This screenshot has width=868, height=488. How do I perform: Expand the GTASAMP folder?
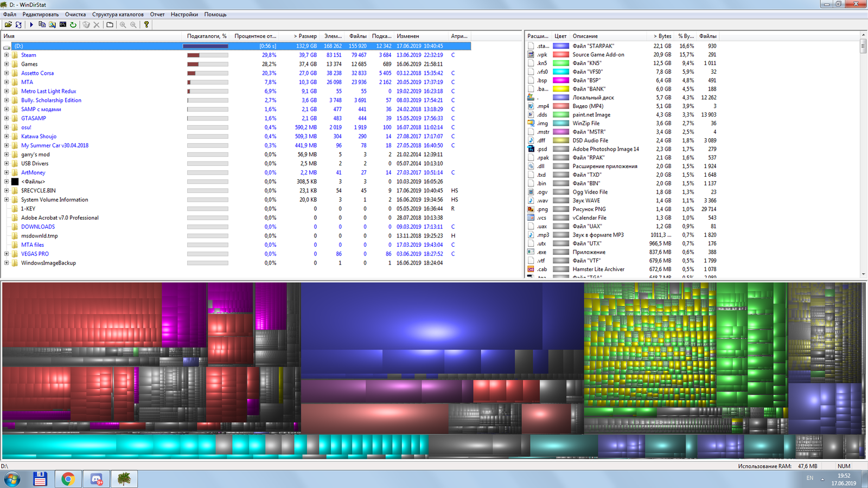(x=7, y=118)
